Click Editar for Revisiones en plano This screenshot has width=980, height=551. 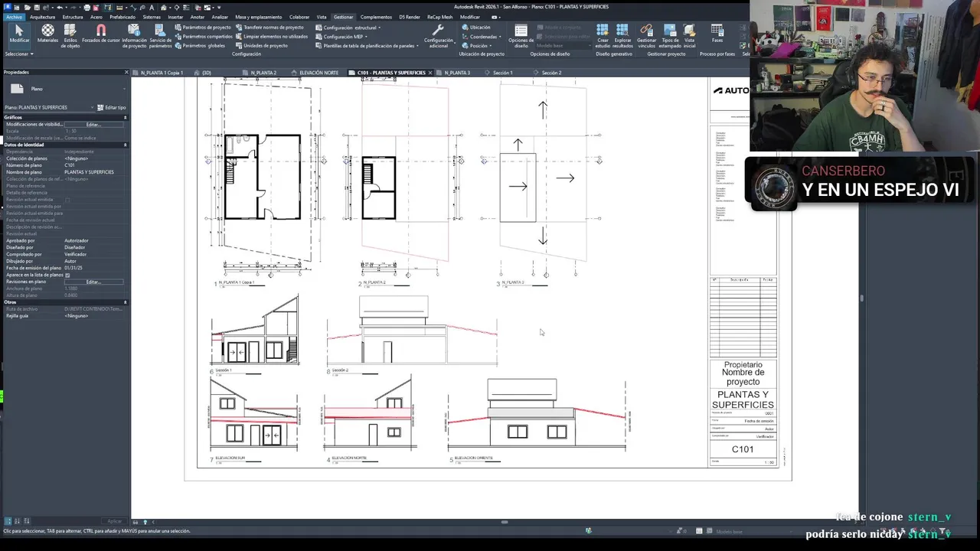coord(93,282)
